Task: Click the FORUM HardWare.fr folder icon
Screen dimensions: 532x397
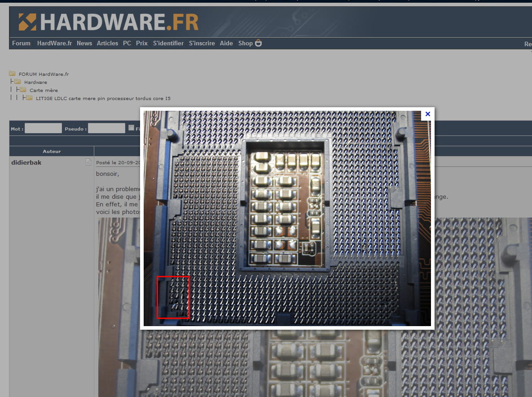Action: [x=12, y=74]
